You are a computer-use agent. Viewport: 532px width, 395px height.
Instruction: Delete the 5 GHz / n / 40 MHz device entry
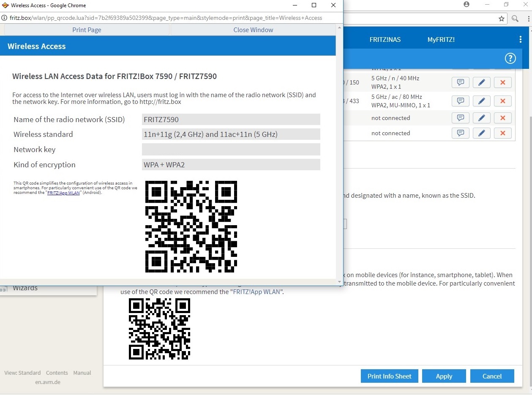[503, 82]
